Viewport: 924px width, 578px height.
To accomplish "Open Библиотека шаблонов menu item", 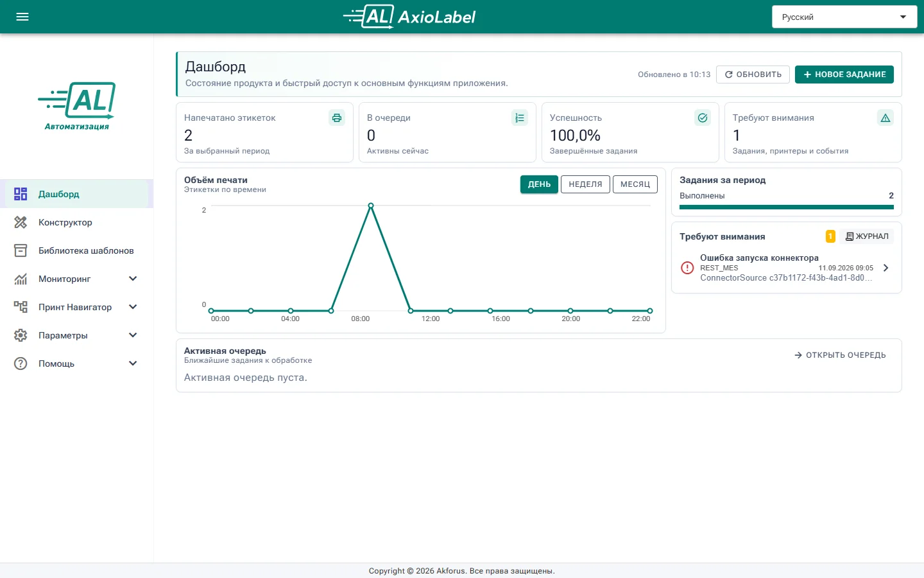I will coord(77,250).
